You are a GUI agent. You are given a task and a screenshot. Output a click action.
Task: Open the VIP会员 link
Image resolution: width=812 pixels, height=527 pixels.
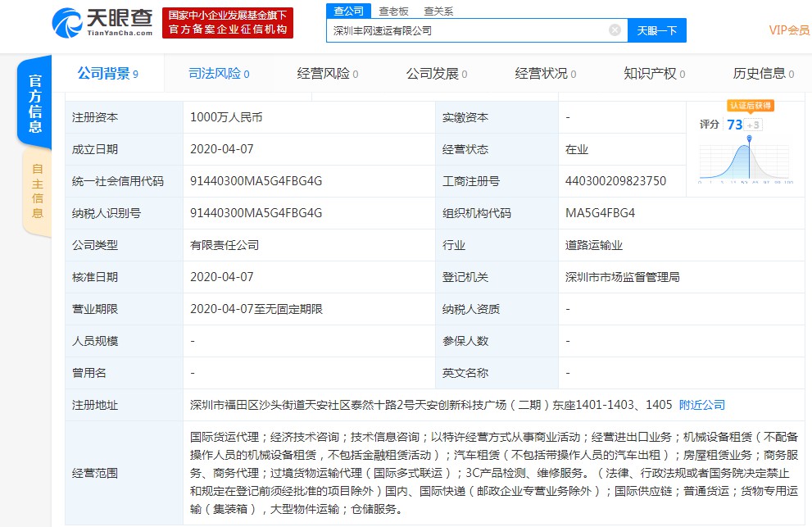pos(789,30)
